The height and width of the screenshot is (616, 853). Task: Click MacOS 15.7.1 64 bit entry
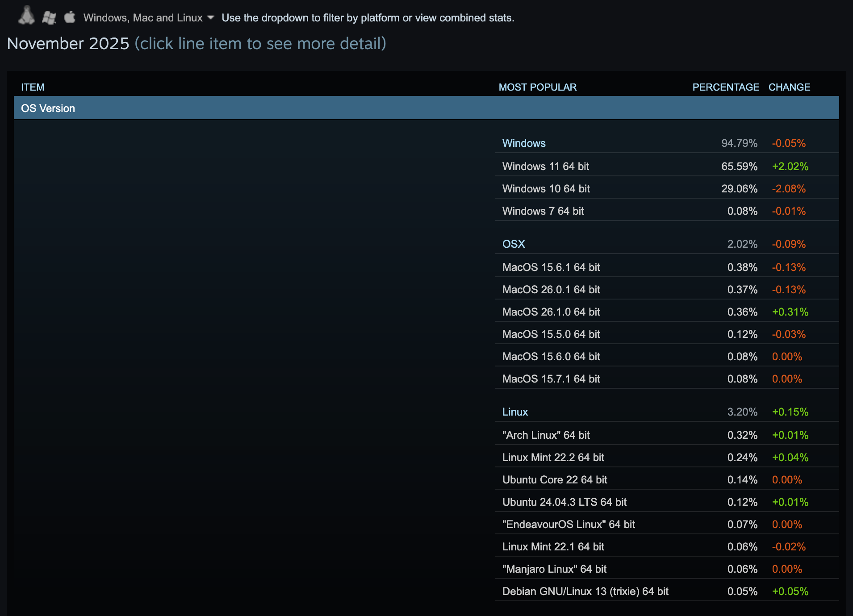pyautogui.click(x=667, y=379)
